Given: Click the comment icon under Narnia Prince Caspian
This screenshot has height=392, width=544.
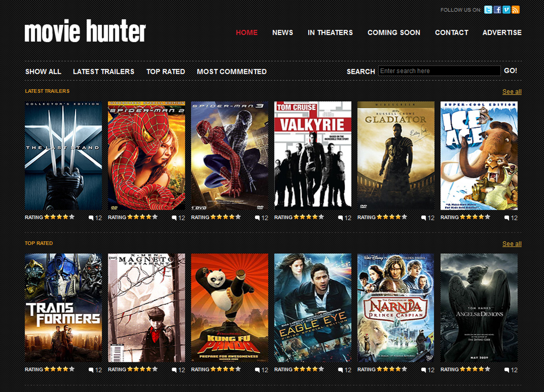Looking at the screenshot, I should pos(423,370).
